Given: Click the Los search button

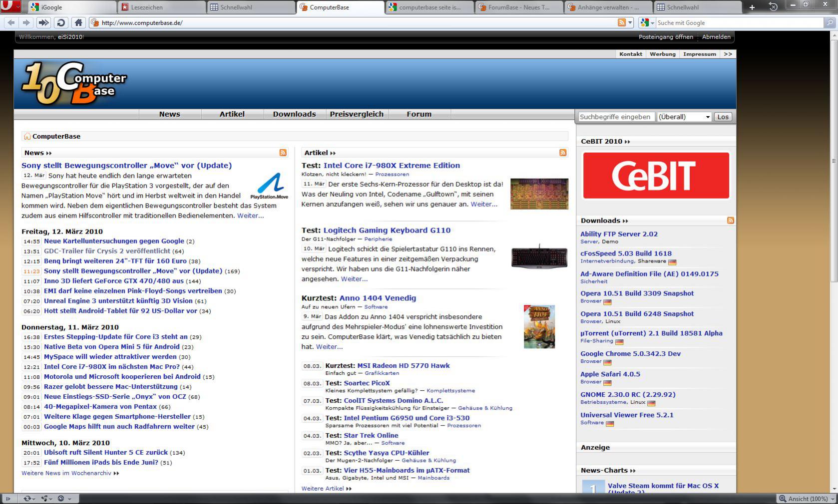Looking at the screenshot, I should 723,117.
